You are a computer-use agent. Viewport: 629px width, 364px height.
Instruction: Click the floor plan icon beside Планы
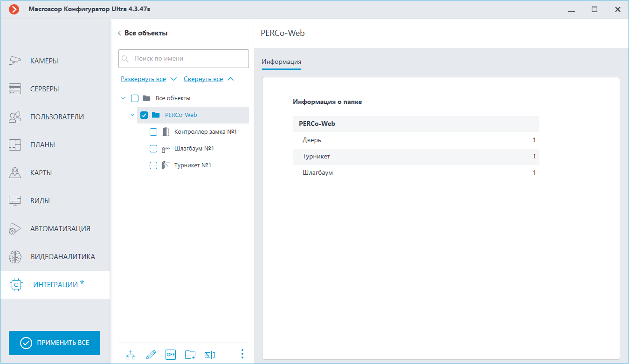pos(15,145)
